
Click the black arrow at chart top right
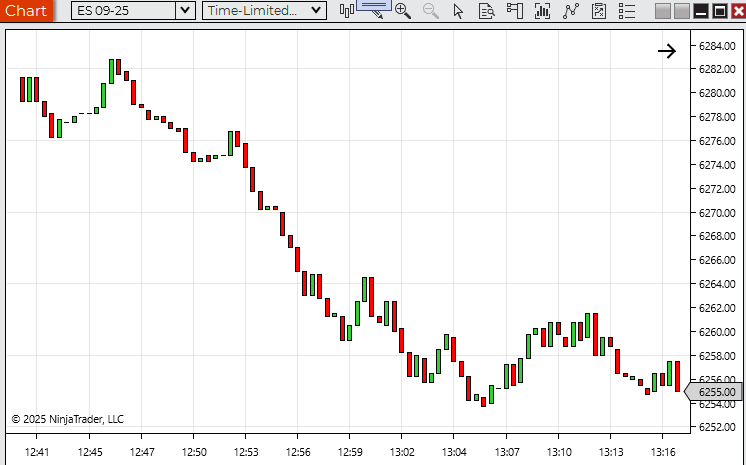tap(667, 51)
